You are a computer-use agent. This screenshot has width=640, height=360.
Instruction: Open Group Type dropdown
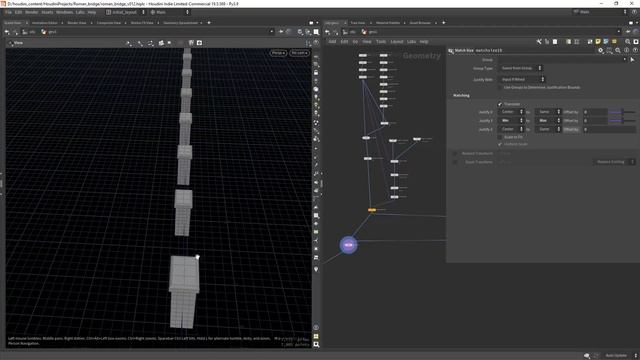point(521,68)
